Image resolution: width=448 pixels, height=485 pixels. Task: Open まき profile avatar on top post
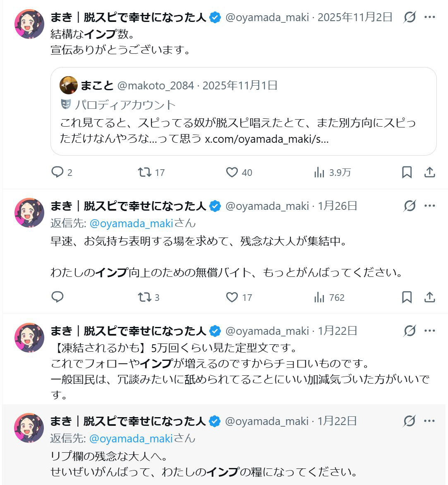tap(29, 24)
